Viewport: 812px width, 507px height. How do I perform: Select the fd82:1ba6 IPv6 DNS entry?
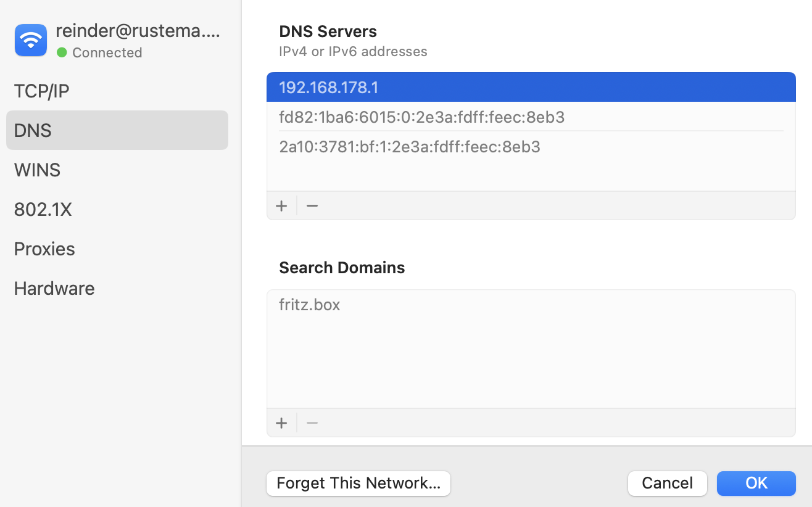point(421,117)
